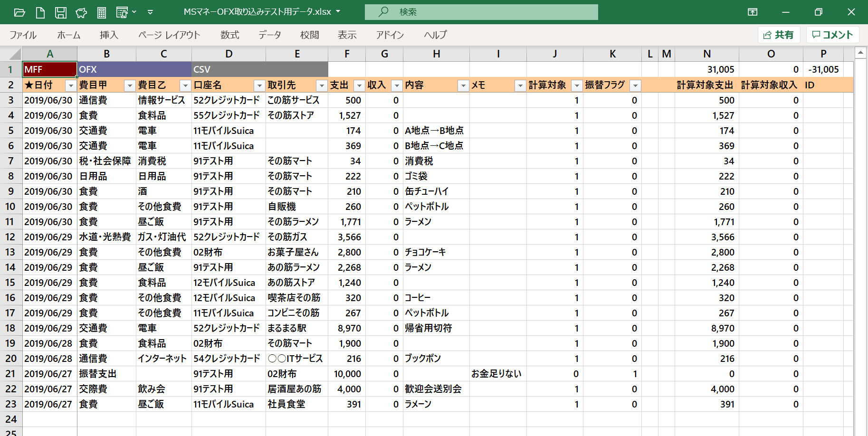868x436 pixels.
Task: Click the 8,970 expense cell in column F
Action: pos(347,328)
